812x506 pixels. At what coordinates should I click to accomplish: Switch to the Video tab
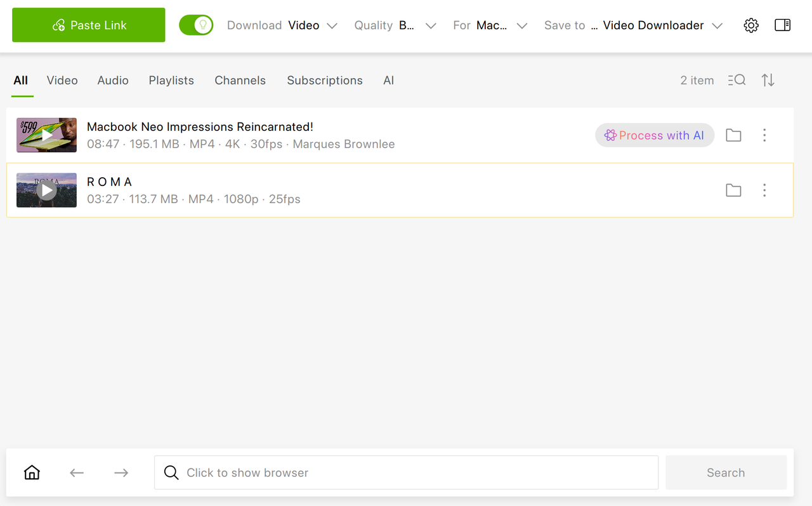click(x=62, y=81)
